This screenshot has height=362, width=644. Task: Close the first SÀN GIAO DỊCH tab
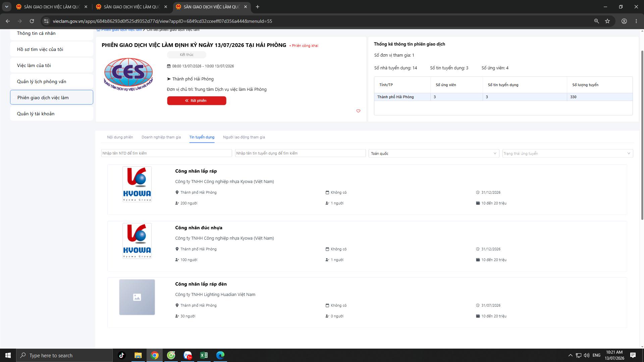86,7
